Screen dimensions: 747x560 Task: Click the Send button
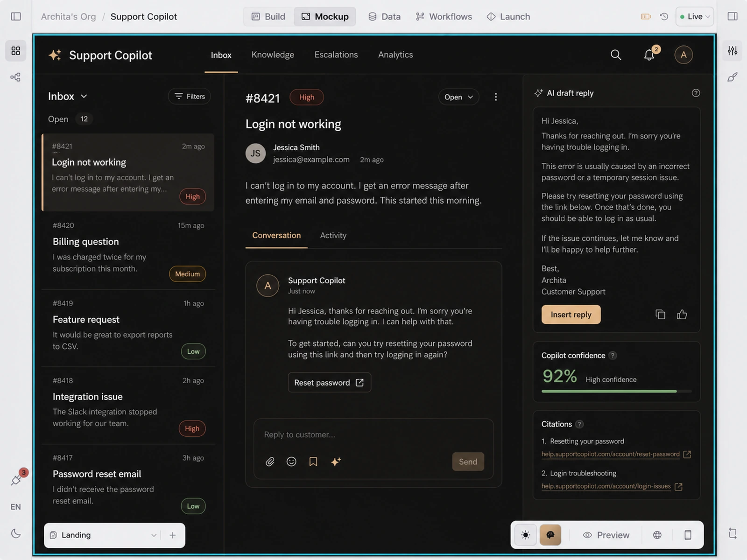(468, 462)
